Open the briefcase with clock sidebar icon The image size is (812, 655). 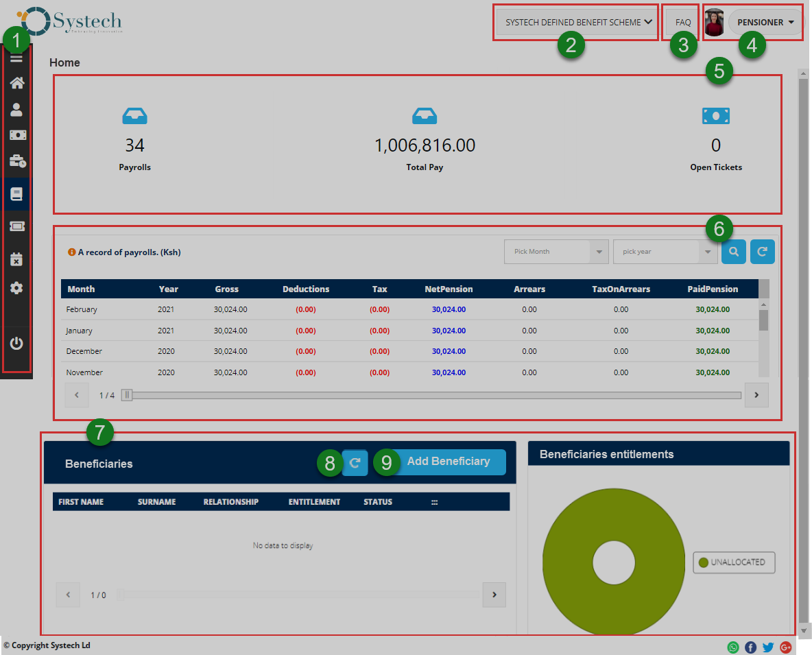tap(17, 161)
